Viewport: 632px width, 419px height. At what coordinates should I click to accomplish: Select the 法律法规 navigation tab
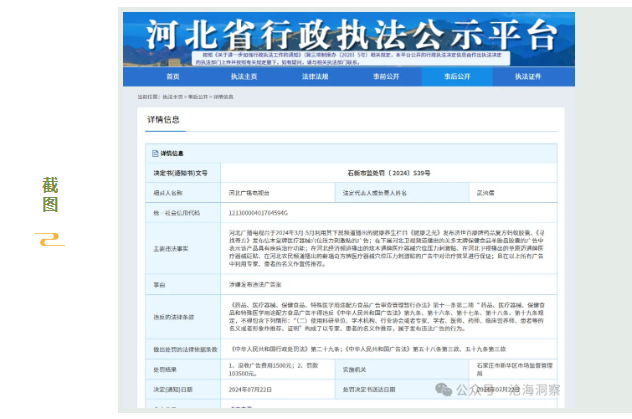click(315, 77)
